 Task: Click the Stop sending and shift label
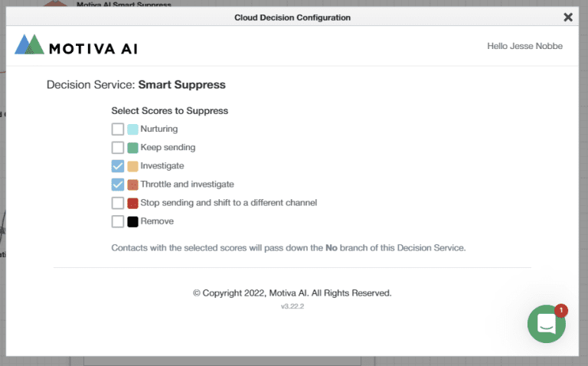(228, 203)
